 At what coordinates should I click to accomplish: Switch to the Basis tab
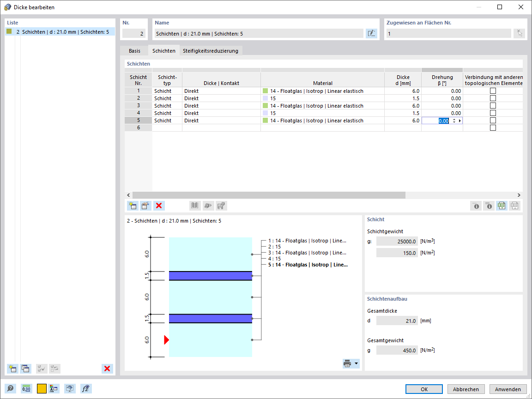pyautogui.click(x=134, y=51)
